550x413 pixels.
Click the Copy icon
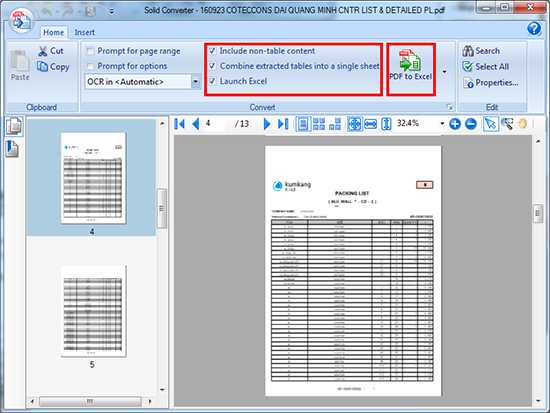[42, 66]
